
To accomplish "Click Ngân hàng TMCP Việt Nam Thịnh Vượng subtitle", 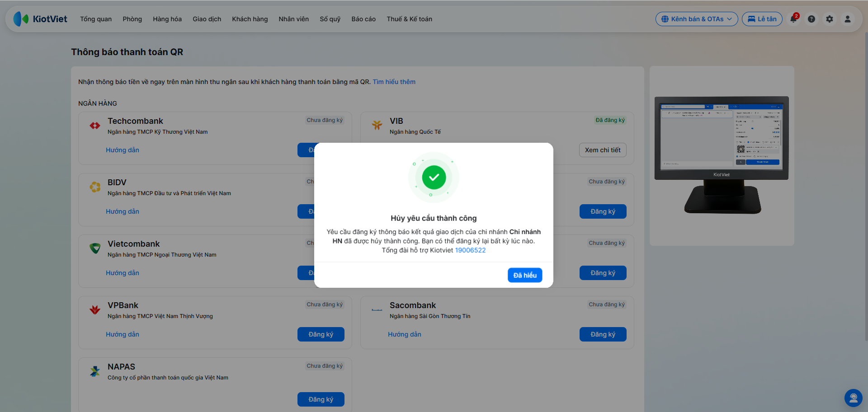I will 160,316.
